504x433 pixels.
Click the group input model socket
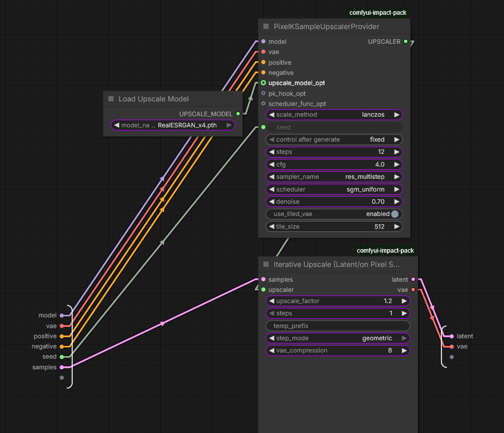tap(62, 316)
